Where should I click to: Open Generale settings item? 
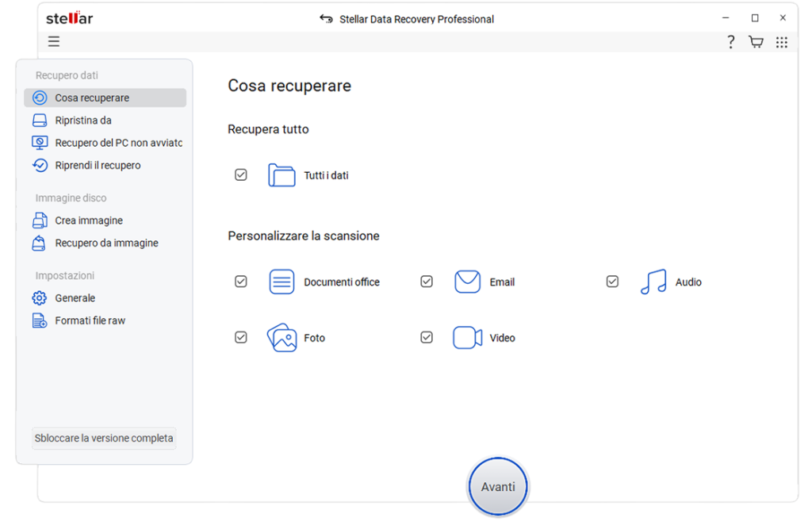105,298
